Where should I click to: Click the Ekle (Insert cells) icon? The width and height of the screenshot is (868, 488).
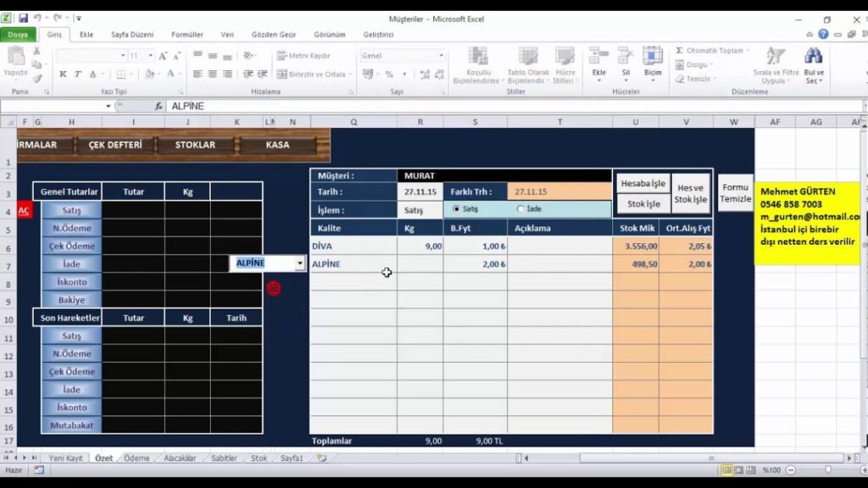(599, 58)
